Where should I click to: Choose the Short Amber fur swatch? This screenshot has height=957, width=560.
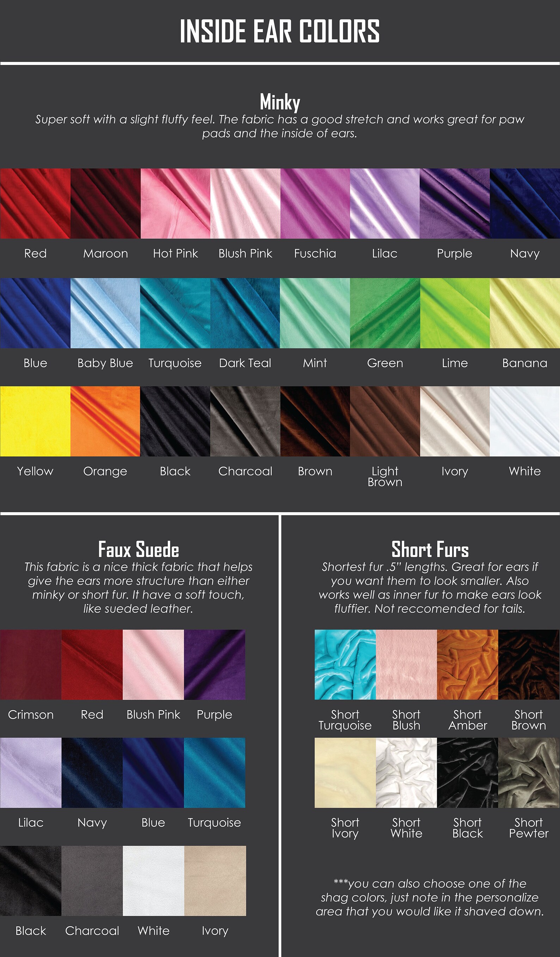[x=467, y=665]
